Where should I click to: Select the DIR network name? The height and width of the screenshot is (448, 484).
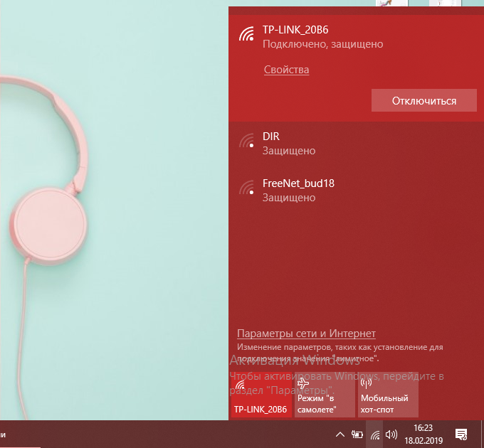pyautogui.click(x=271, y=137)
